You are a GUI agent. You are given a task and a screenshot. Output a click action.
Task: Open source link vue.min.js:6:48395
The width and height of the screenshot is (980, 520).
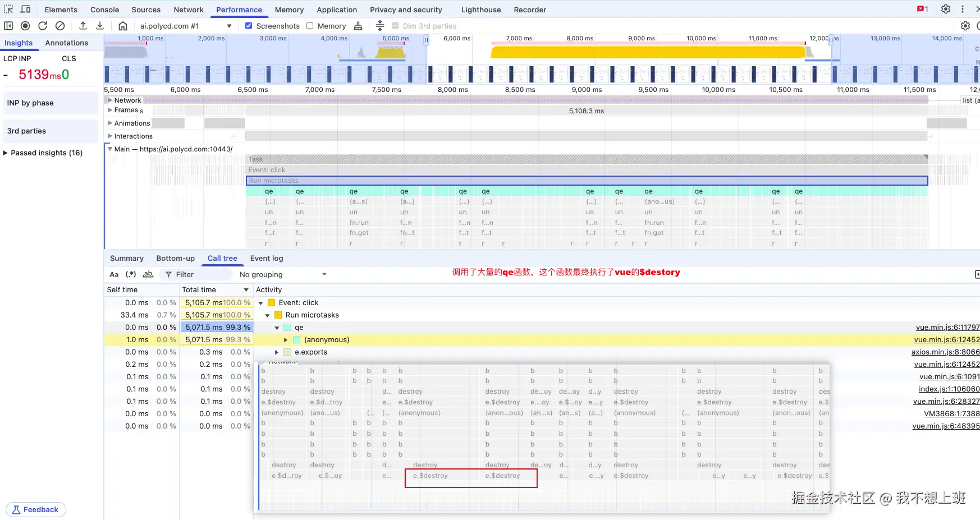(x=946, y=426)
